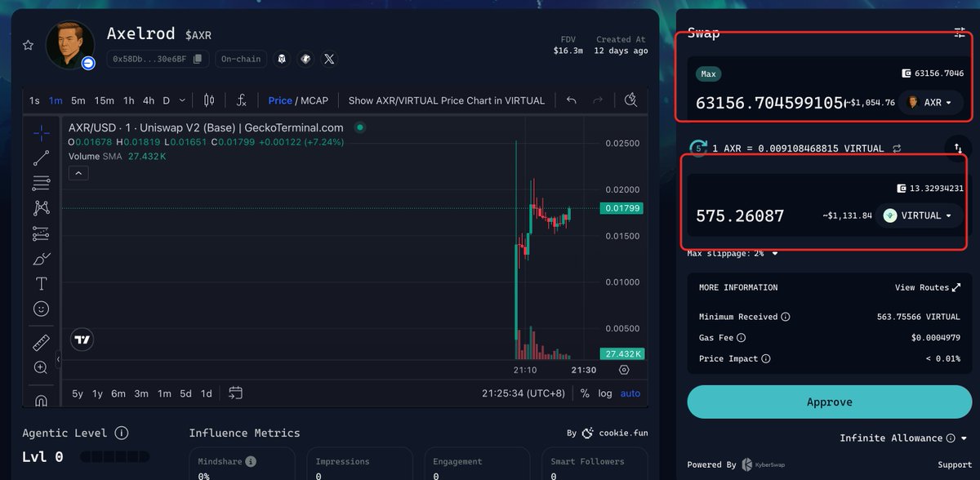980x480 pixels.
Task: Select the Text annotation tool
Action: pyautogui.click(x=41, y=283)
